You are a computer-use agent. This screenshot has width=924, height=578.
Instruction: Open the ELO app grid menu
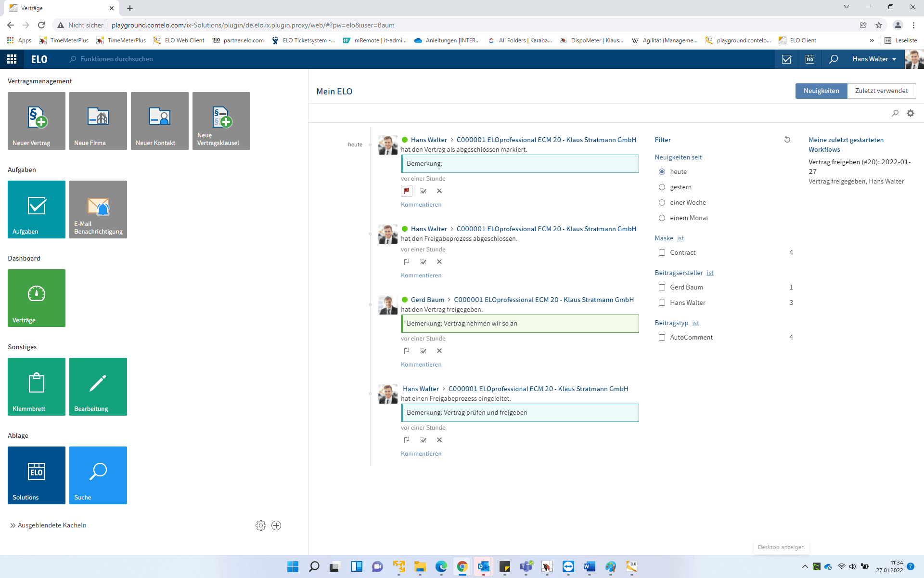pos(12,59)
